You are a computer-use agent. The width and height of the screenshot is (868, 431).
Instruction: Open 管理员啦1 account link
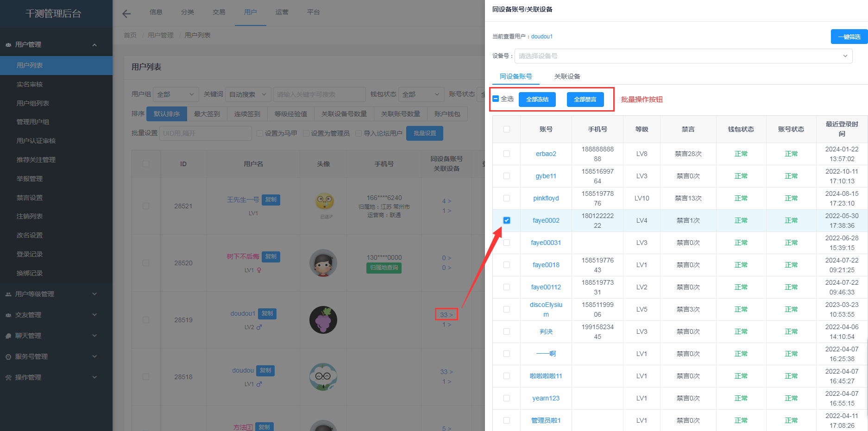click(x=546, y=420)
